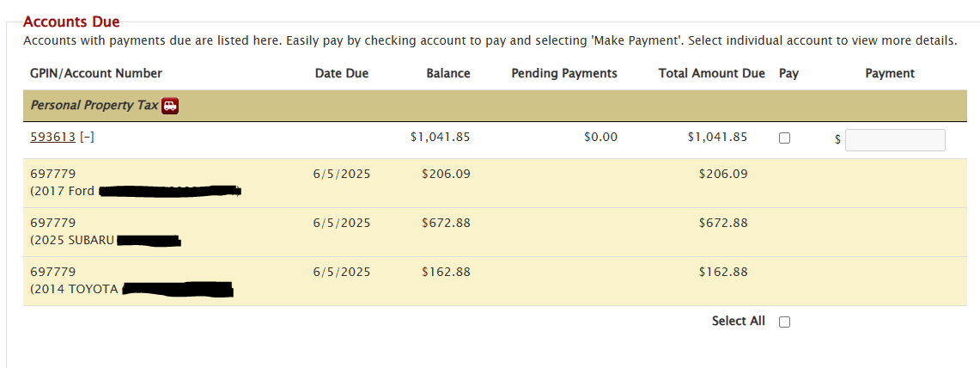Screen dimensions: 980x368
Task: Click the GPIN/Account Number column header
Action: [x=96, y=73]
